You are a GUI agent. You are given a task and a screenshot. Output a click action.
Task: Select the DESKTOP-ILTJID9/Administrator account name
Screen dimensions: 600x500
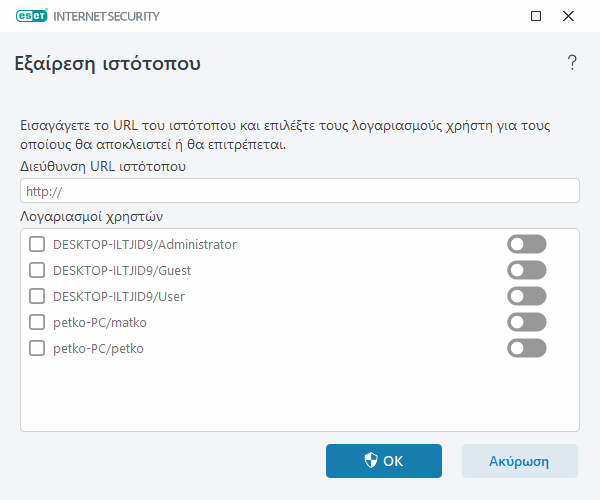point(144,244)
